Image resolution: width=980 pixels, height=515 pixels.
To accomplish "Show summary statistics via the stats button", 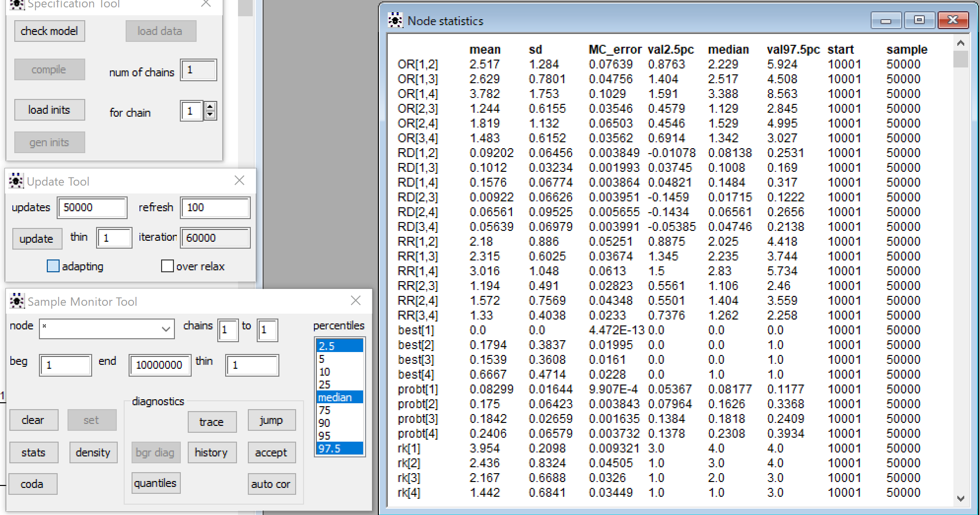I will 34,452.
